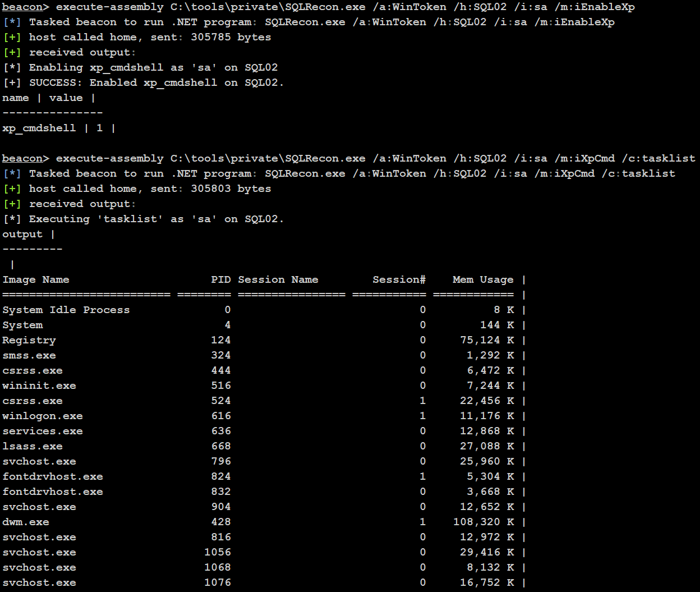Click 'fontdrvhost.exe' with PID 832
The image size is (700, 592).
tap(53, 492)
